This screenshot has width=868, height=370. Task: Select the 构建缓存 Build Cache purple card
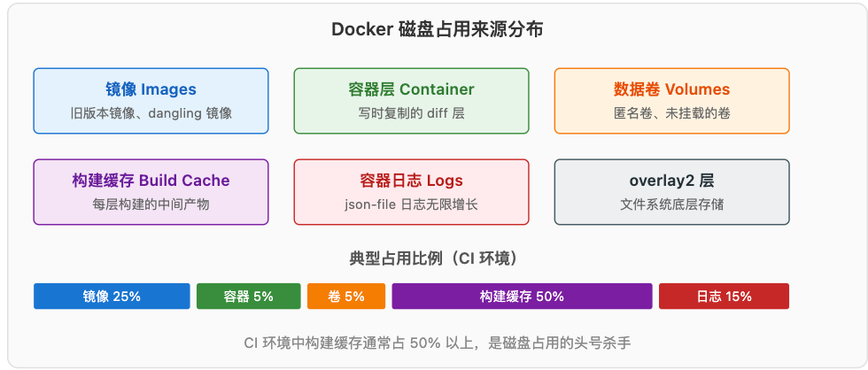[x=151, y=192]
